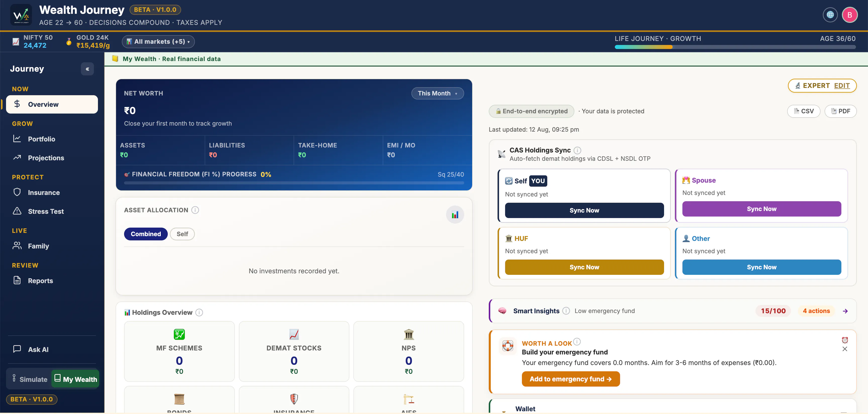Click the Asset Allocation info icon
Screen dimensions: 868x414
coord(195,210)
